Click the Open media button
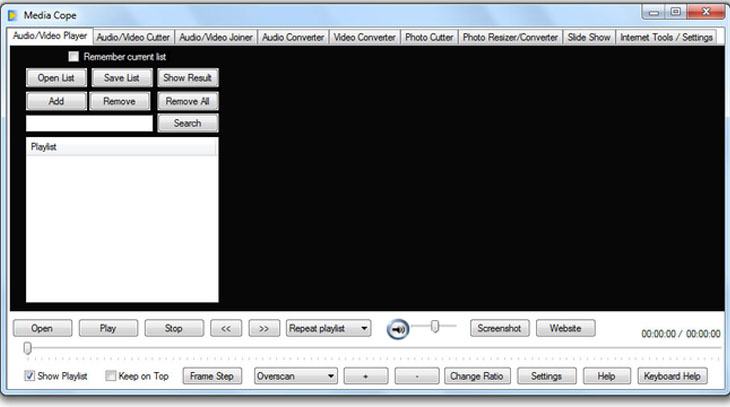The height and width of the screenshot is (407, 730). click(x=42, y=328)
